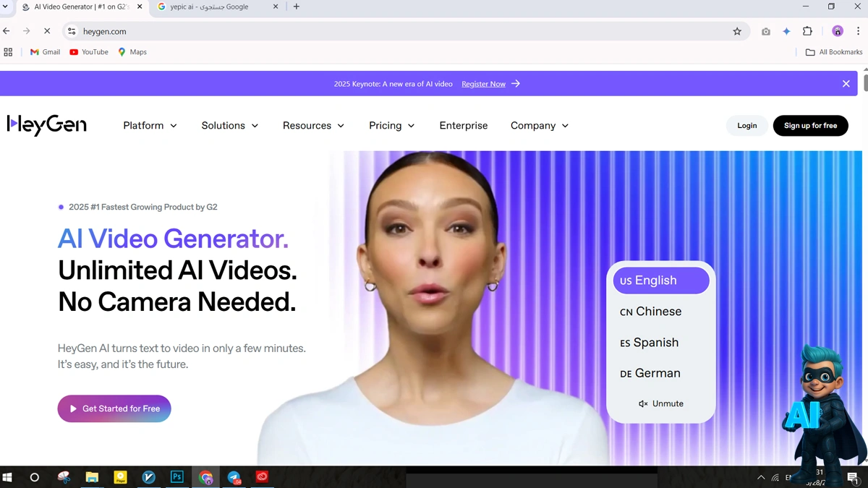
Task: Open the Enterprise page
Action: click(464, 126)
